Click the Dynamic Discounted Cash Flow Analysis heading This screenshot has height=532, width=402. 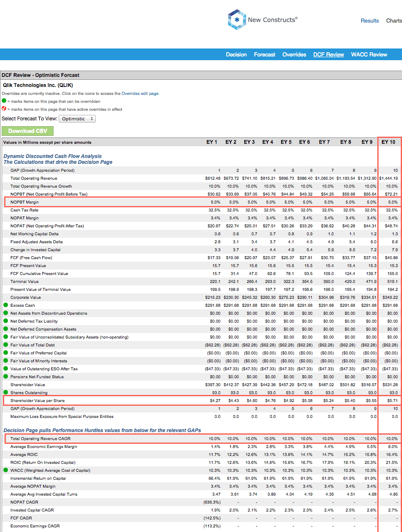(52, 156)
